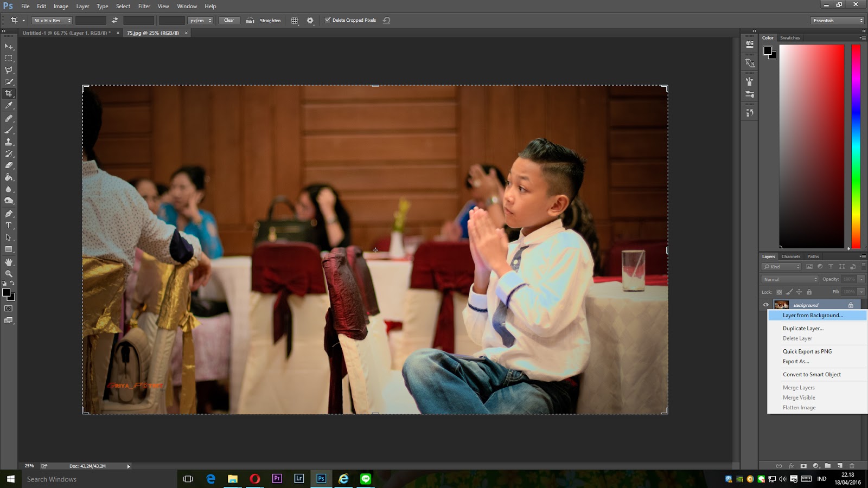868x488 pixels.
Task: Select the Clone Stamp tool
Action: click(9, 142)
